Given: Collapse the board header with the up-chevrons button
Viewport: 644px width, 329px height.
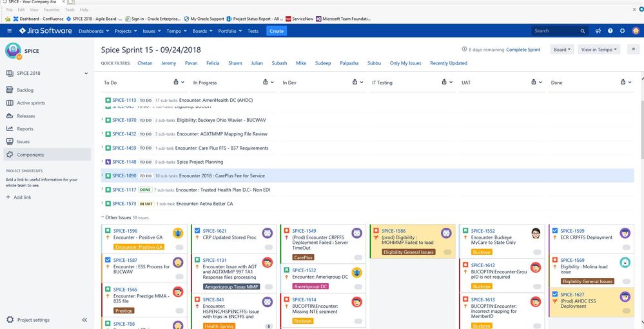Looking at the screenshot, I should point(634,49).
